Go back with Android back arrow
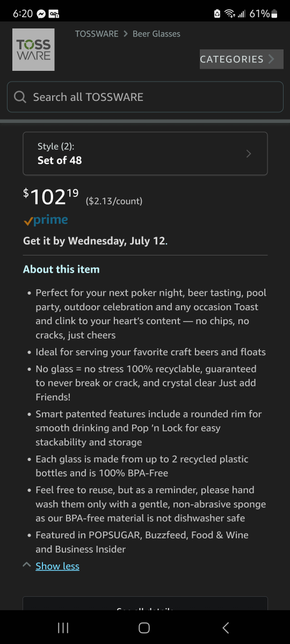 (x=226, y=628)
